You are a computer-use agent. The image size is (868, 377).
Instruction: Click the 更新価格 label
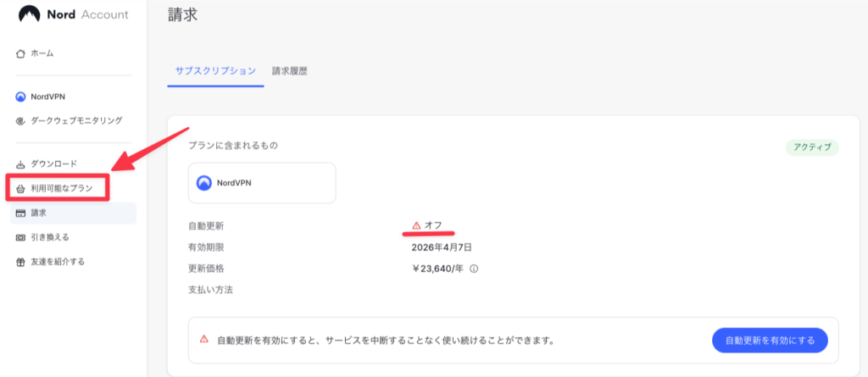[x=207, y=269]
